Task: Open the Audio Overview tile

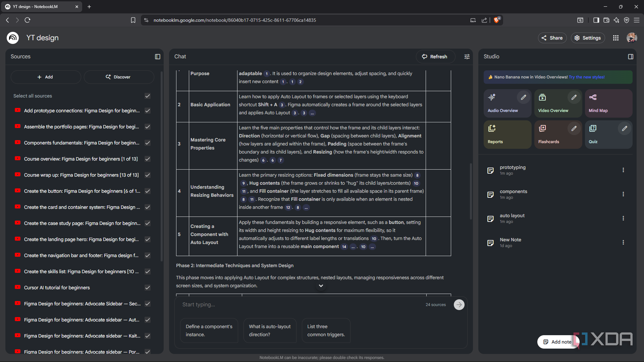Action: coord(507,103)
